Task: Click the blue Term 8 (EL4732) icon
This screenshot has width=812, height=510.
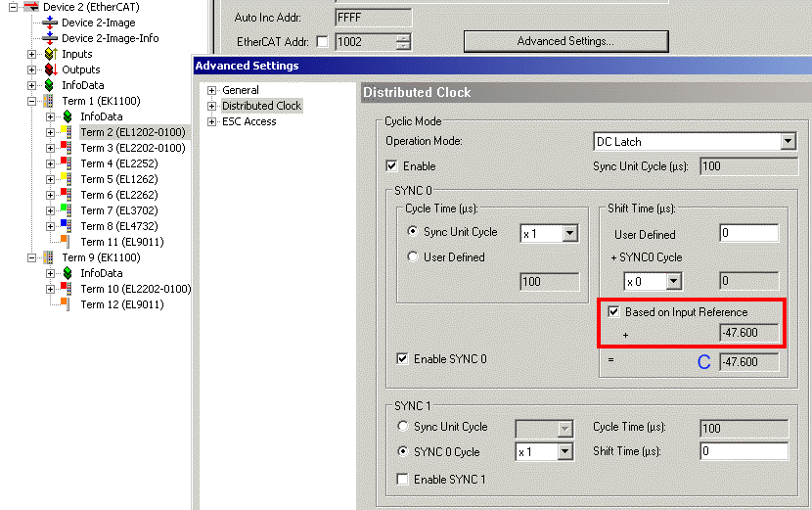Action: coord(67,225)
